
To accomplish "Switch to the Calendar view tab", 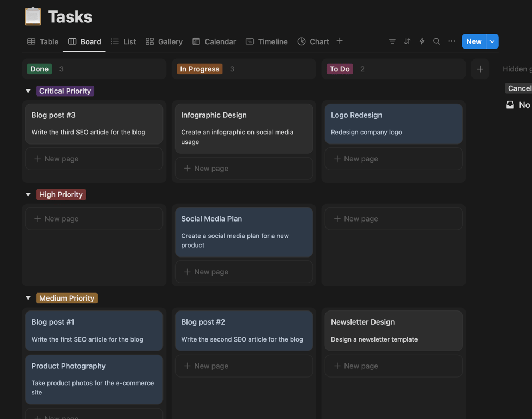I will 214,41.
